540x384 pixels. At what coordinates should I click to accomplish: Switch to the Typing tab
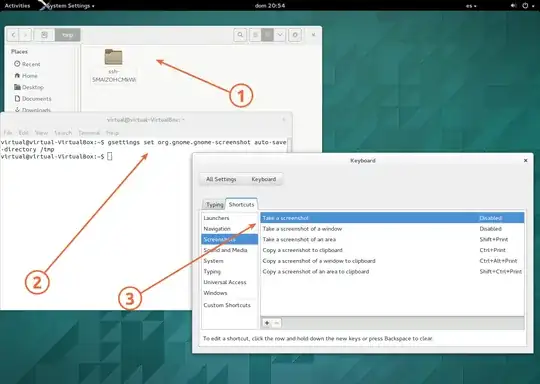(x=214, y=205)
